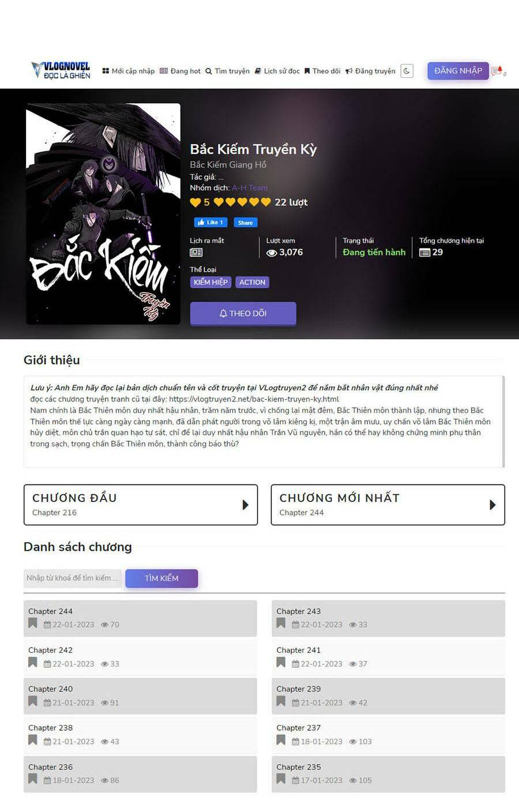The image size is (519, 812).
Task: Bookmark Chapter 237 with flag icon
Action: coord(281,740)
